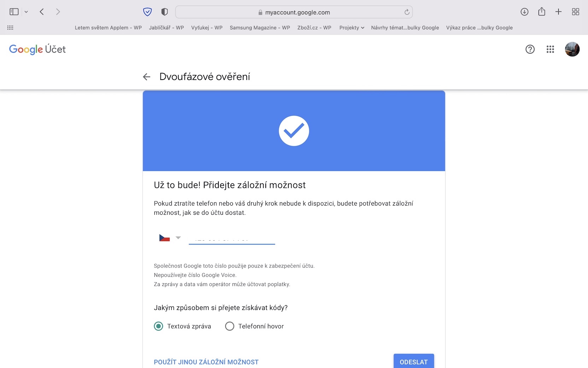Select the Telefonní hovor radio option
This screenshot has width=588, height=368.
pos(230,326)
